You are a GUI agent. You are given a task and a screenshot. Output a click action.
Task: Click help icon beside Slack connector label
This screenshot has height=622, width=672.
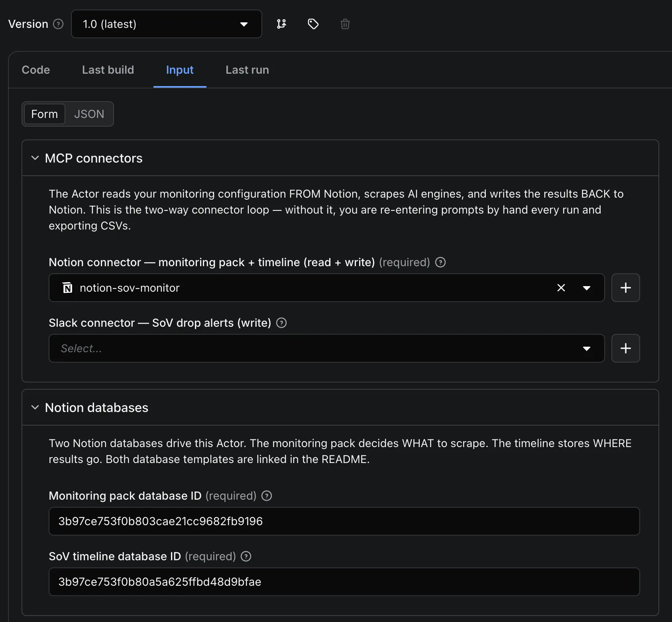(281, 323)
